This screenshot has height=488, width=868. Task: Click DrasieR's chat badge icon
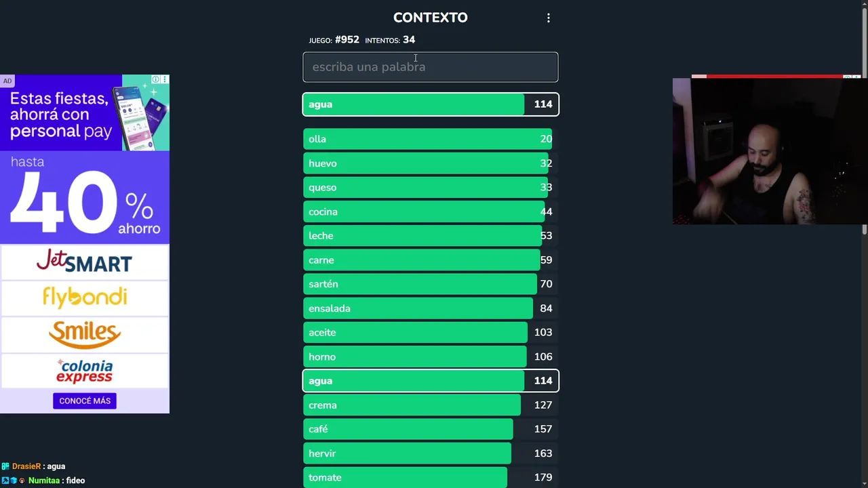pyautogui.click(x=5, y=466)
